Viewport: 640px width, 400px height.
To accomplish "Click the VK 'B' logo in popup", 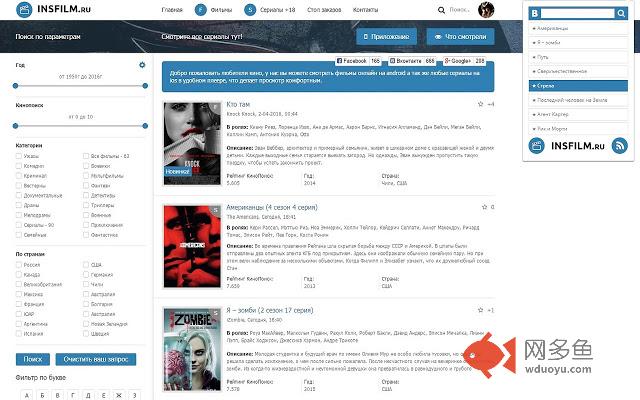I will pos(534,13).
